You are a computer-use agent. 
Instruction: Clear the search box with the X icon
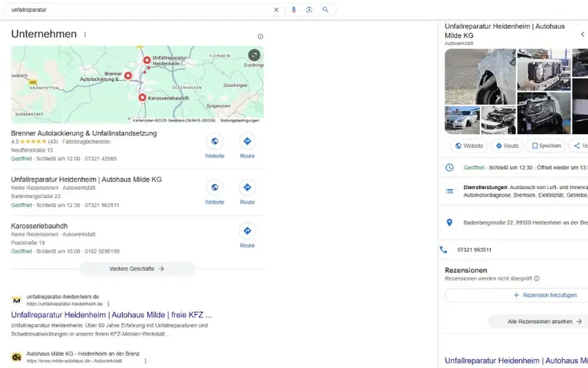(276, 10)
